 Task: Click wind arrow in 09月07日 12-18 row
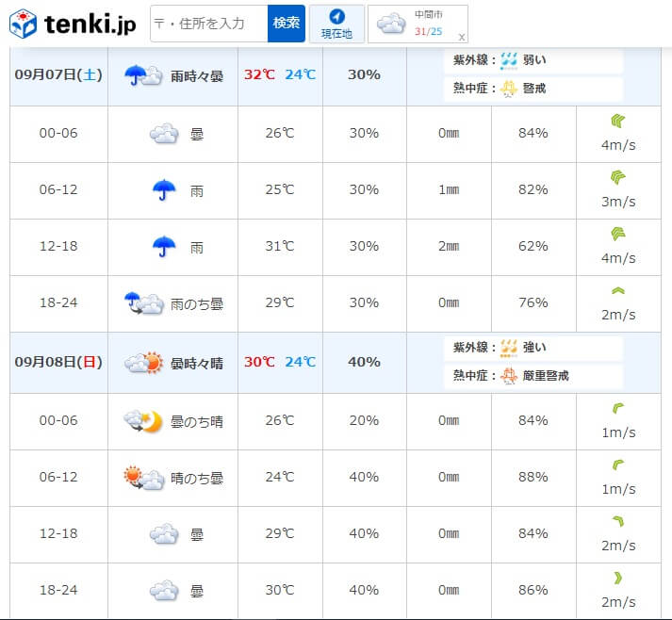[x=617, y=234]
